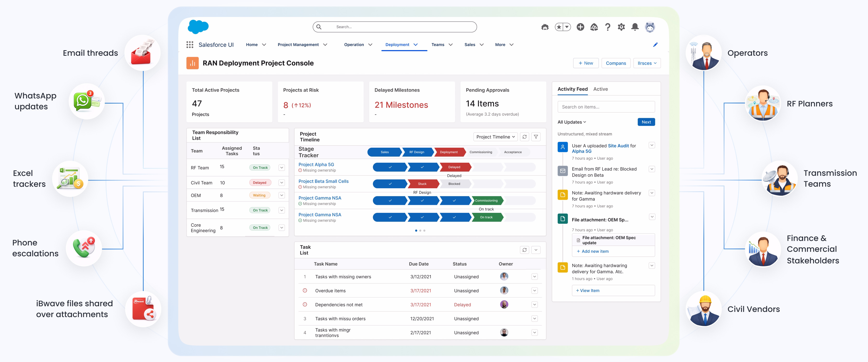Image resolution: width=868 pixels, height=362 pixels.
Task: Open the Project Beta Small Cells link
Action: click(x=323, y=181)
